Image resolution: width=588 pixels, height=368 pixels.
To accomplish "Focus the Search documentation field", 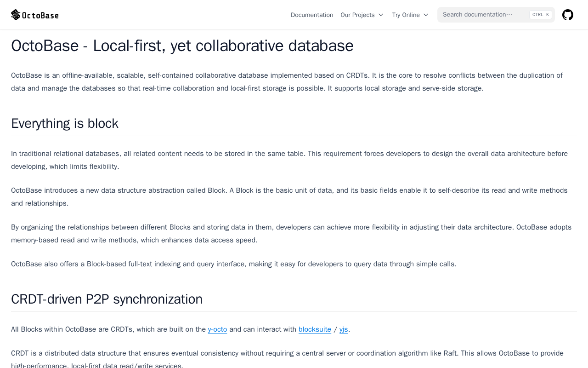I will (482, 15).
